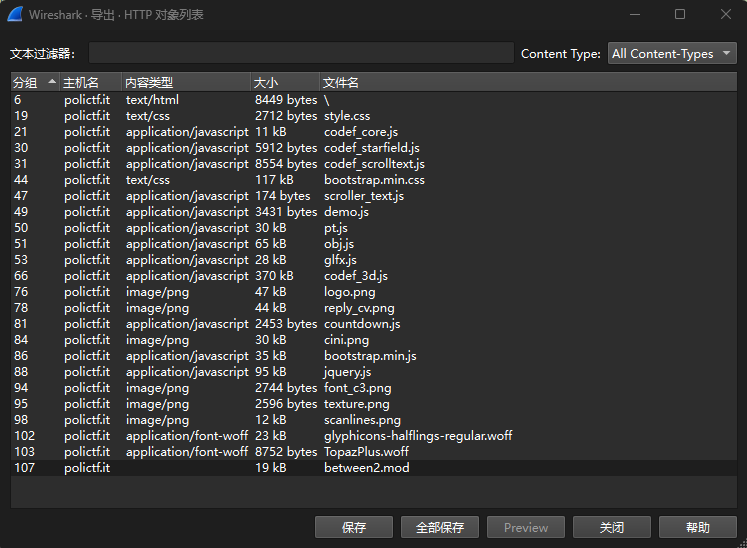The width and height of the screenshot is (747, 548).
Task: Select the demo.js file row
Action: (374, 212)
